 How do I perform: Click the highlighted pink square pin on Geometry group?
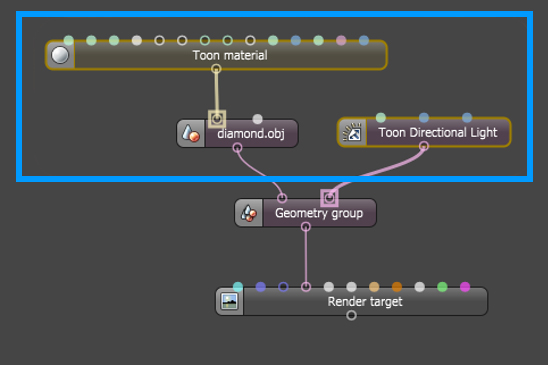click(x=329, y=198)
